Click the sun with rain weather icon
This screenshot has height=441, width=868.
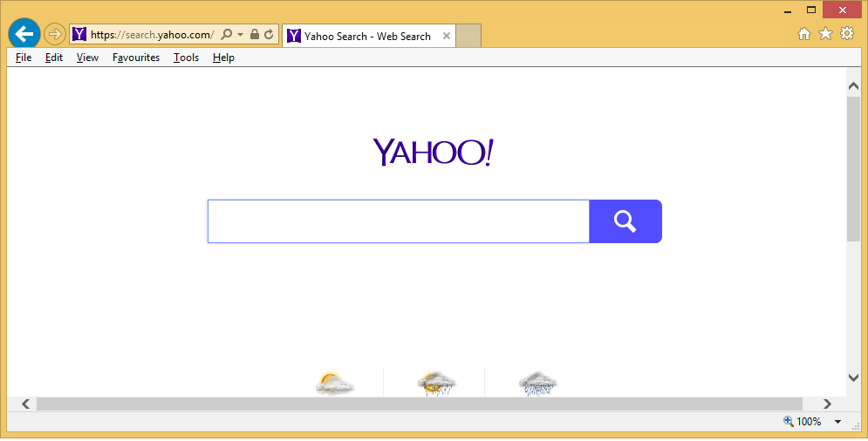tap(436, 383)
